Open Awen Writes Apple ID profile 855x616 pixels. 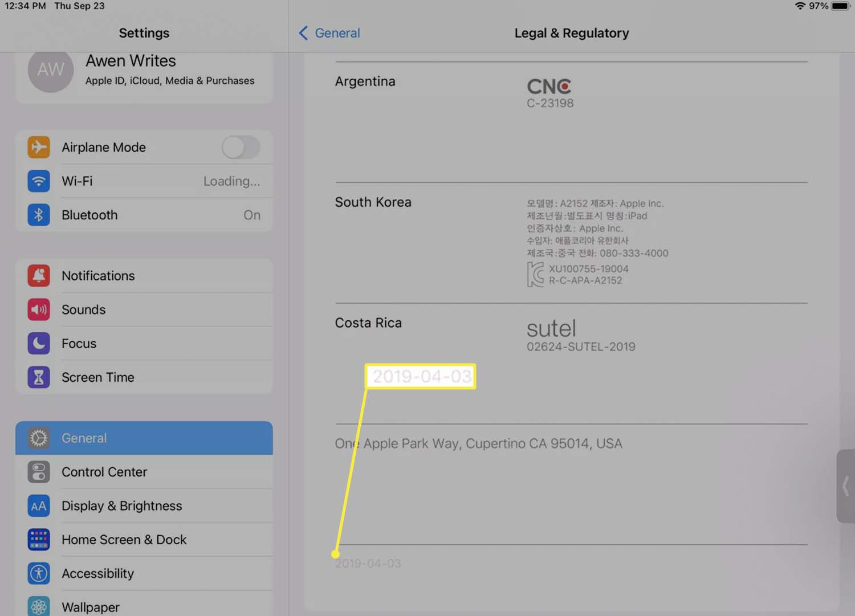[x=169, y=70]
